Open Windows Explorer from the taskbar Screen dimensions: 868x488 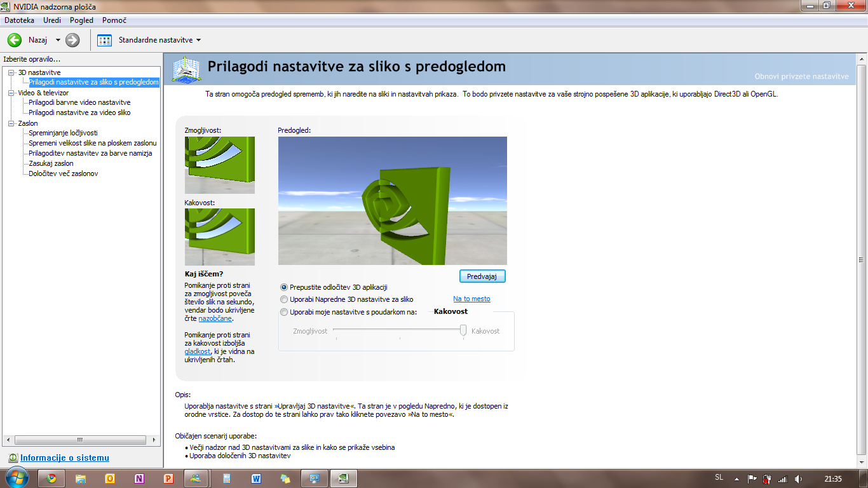81,478
